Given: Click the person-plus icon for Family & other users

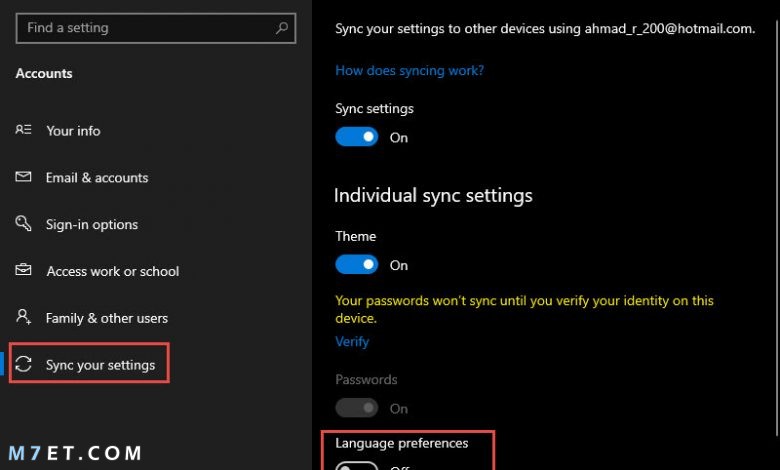Looking at the screenshot, I should [23, 317].
